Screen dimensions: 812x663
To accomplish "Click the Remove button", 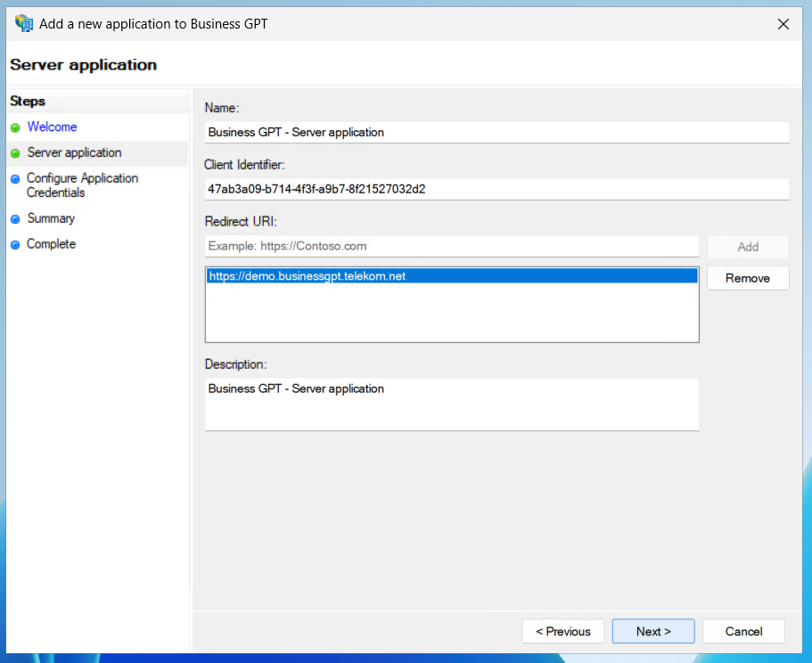I will pos(748,278).
